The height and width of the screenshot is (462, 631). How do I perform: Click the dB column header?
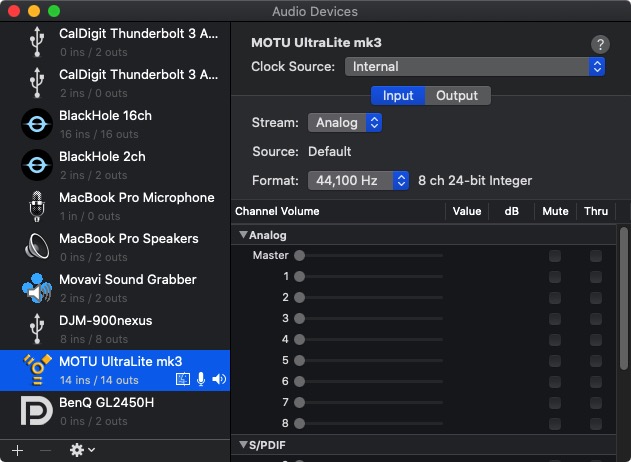point(511,211)
